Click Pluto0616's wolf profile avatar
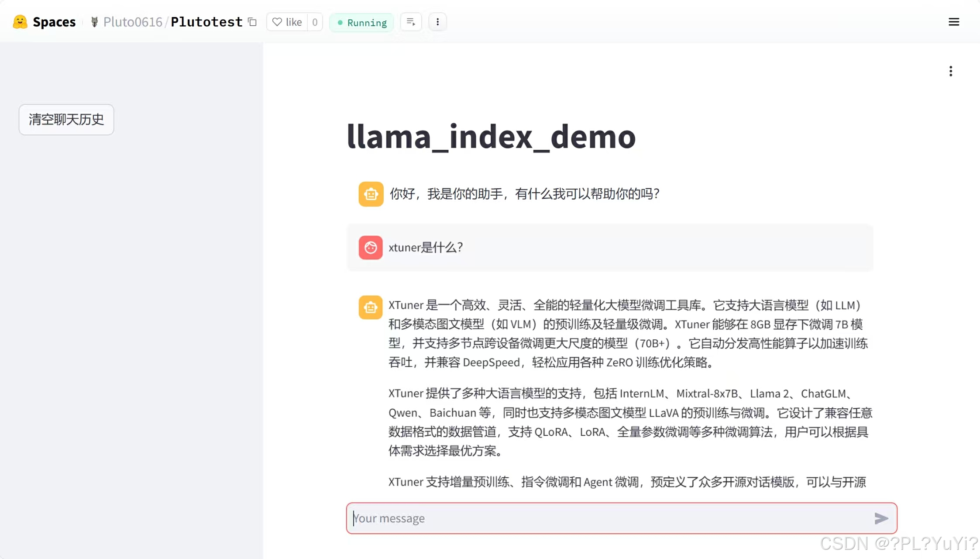 coord(94,22)
